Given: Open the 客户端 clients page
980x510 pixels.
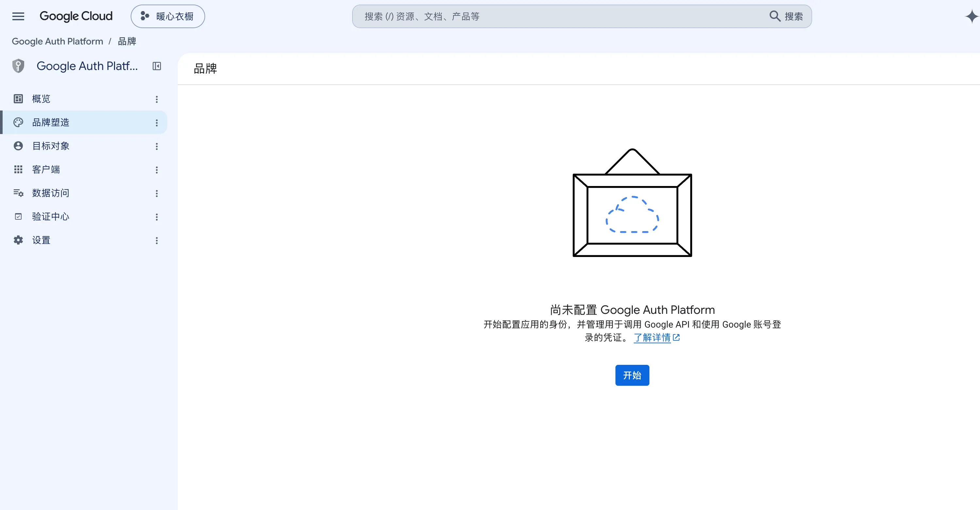Looking at the screenshot, I should [83, 170].
